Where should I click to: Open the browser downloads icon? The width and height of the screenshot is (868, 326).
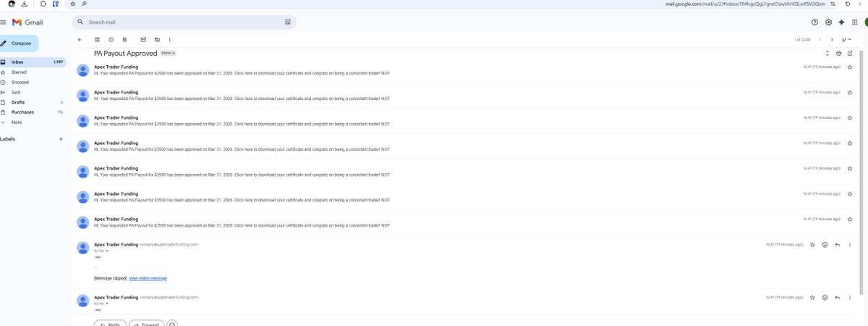[x=25, y=4]
